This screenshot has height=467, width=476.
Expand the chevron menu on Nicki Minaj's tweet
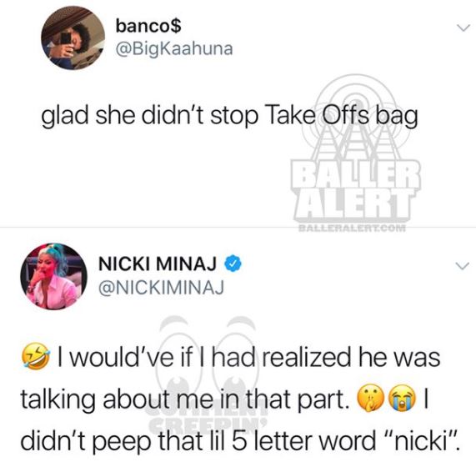(x=463, y=266)
